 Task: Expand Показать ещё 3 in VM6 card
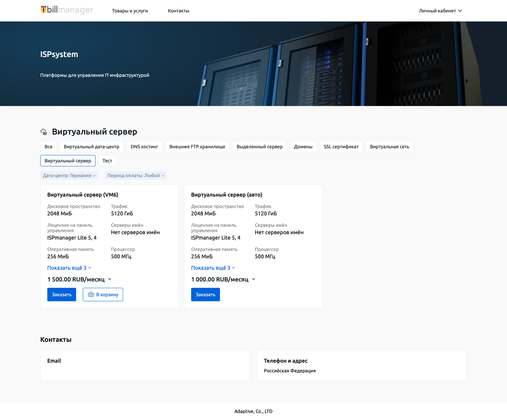(69, 268)
